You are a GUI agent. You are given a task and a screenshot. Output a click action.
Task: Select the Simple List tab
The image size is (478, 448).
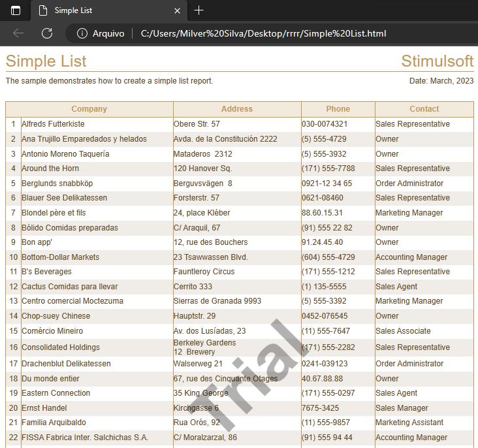coord(109,10)
